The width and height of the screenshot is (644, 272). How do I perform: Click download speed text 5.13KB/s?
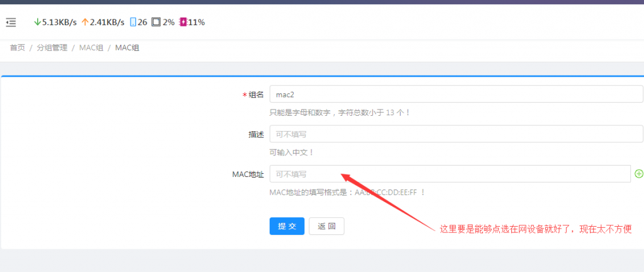point(60,22)
